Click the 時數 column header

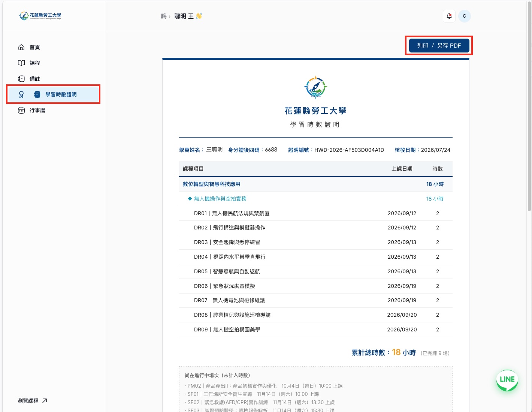(x=438, y=169)
